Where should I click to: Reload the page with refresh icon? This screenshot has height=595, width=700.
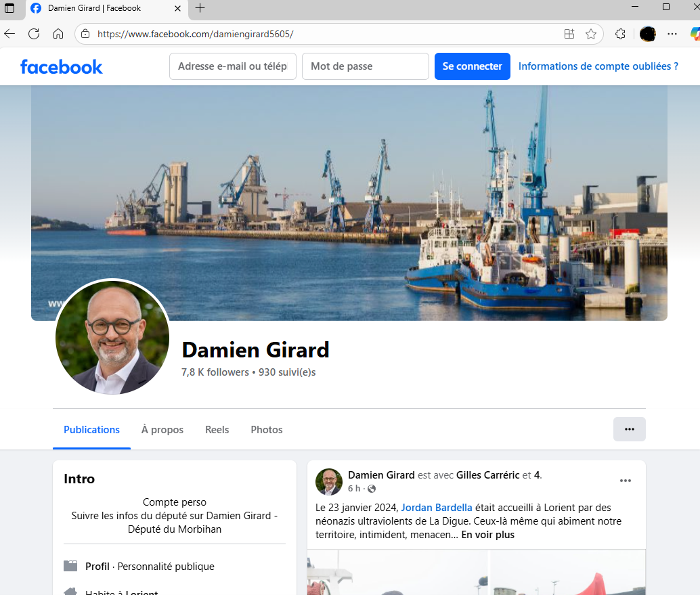(34, 34)
